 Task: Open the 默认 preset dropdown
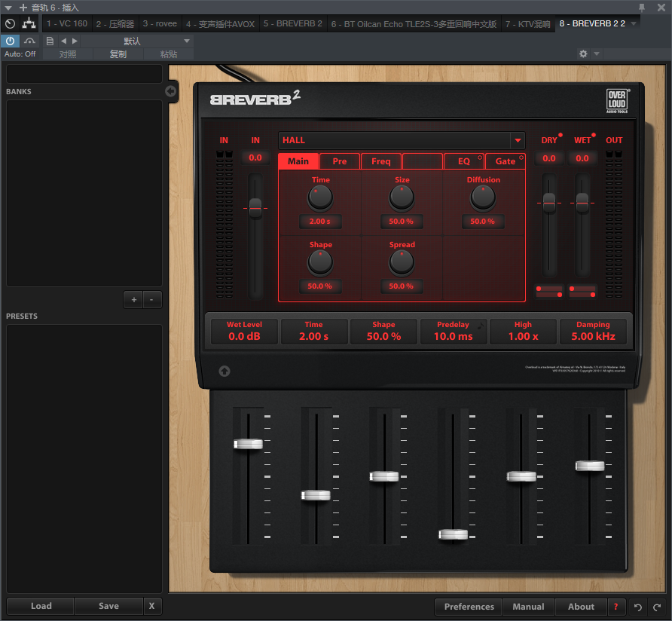(136, 41)
